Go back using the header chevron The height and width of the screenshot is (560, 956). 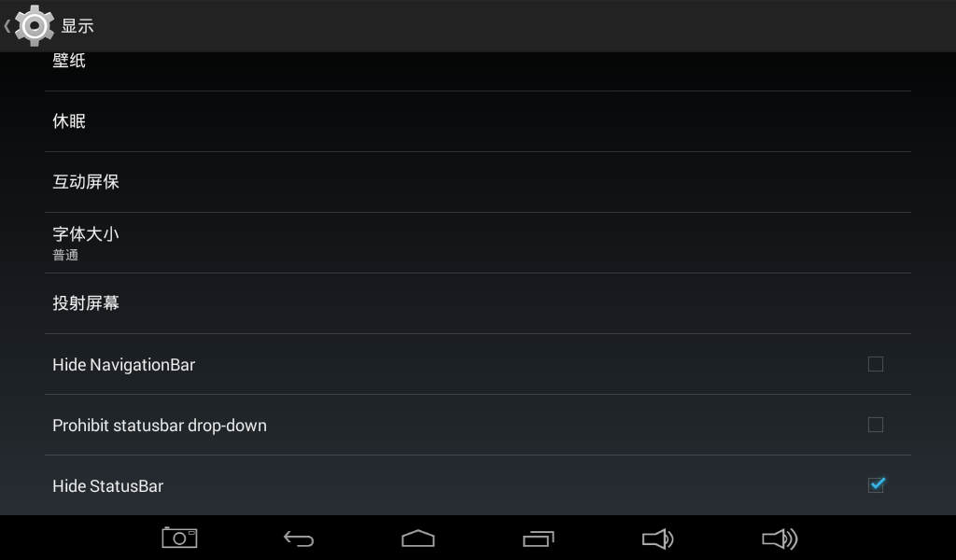point(7,25)
